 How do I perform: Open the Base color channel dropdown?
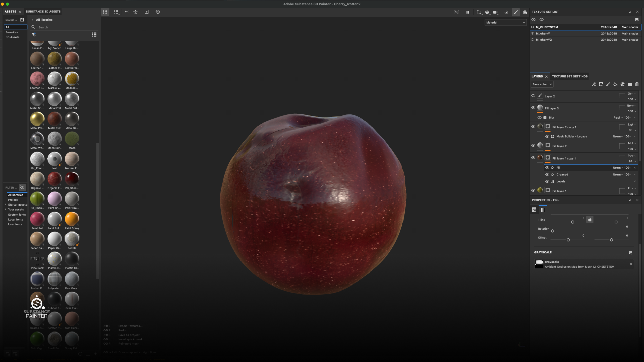(x=542, y=84)
